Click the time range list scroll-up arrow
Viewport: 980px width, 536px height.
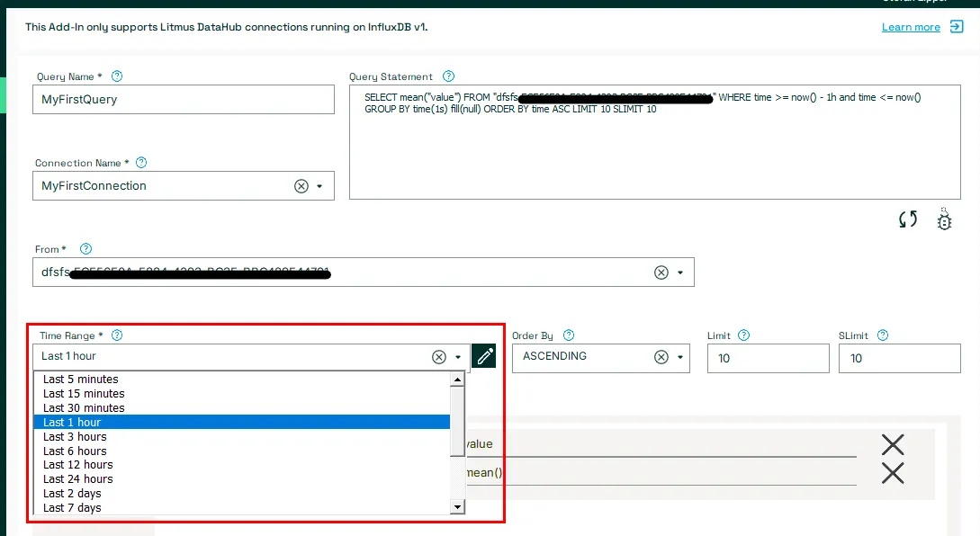click(x=457, y=380)
